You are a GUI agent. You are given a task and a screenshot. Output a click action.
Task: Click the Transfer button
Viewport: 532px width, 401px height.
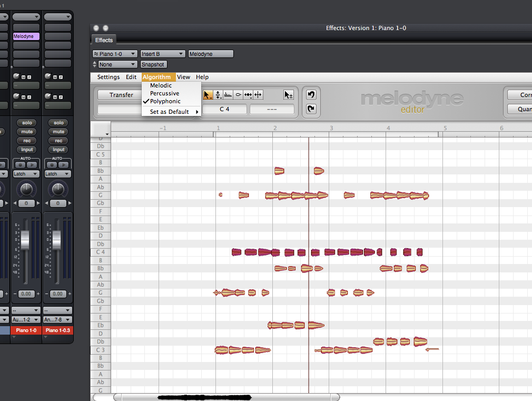point(121,95)
